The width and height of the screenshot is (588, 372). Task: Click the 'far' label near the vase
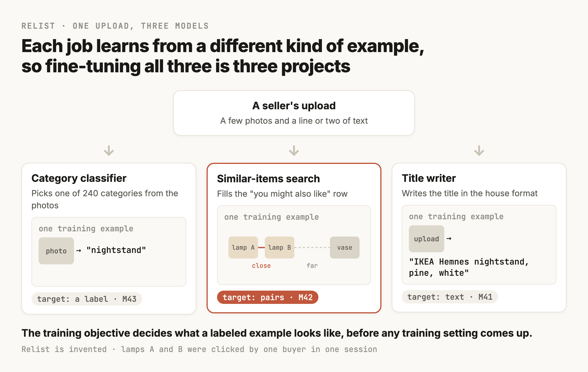[x=312, y=265]
